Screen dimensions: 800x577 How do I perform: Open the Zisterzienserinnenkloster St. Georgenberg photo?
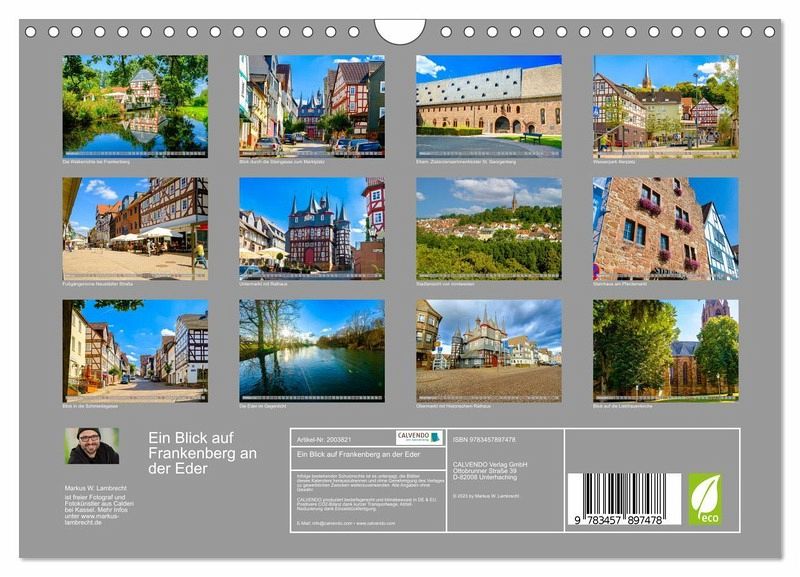(488, 105)
